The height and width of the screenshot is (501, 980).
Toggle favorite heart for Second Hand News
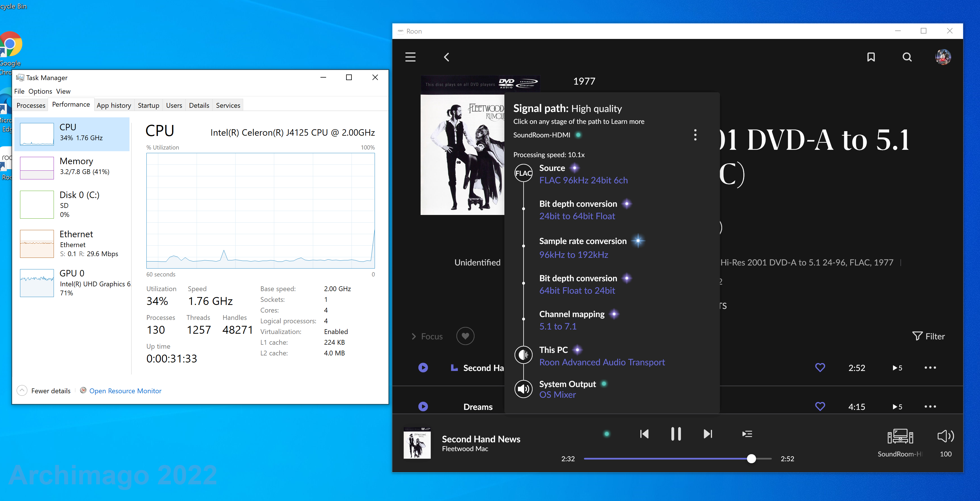point(820,368)
